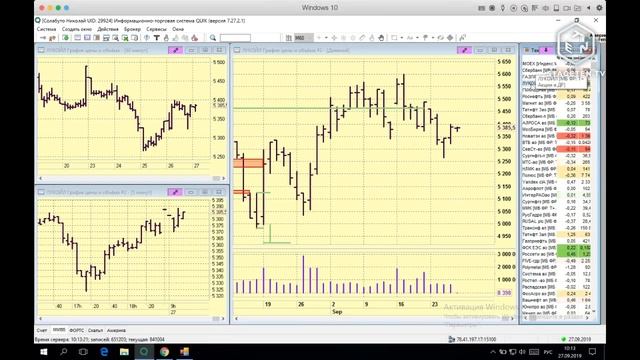Select the Распадская row in quotes table
Screen dimensions: 640x360
[x=556, y=287]
